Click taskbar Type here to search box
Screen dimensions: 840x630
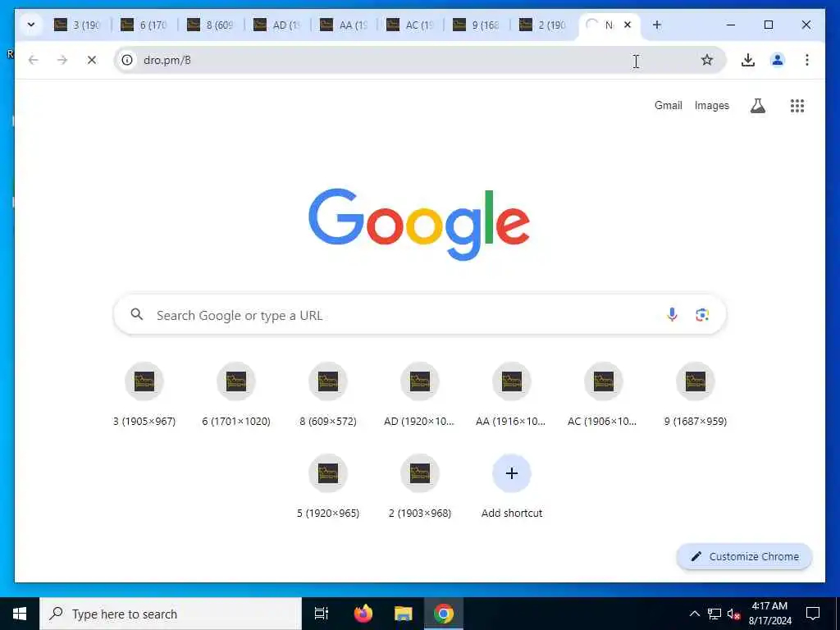point(171,614)
